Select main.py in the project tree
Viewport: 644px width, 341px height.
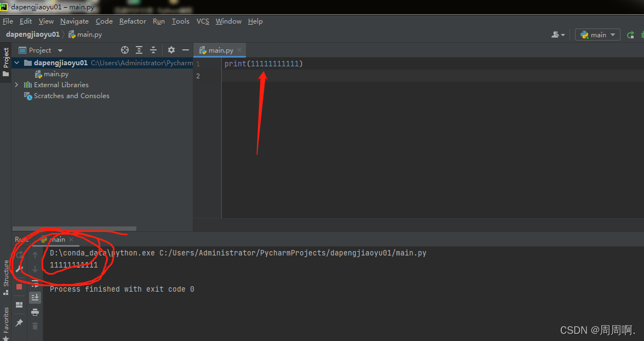(x=51, y=74)
